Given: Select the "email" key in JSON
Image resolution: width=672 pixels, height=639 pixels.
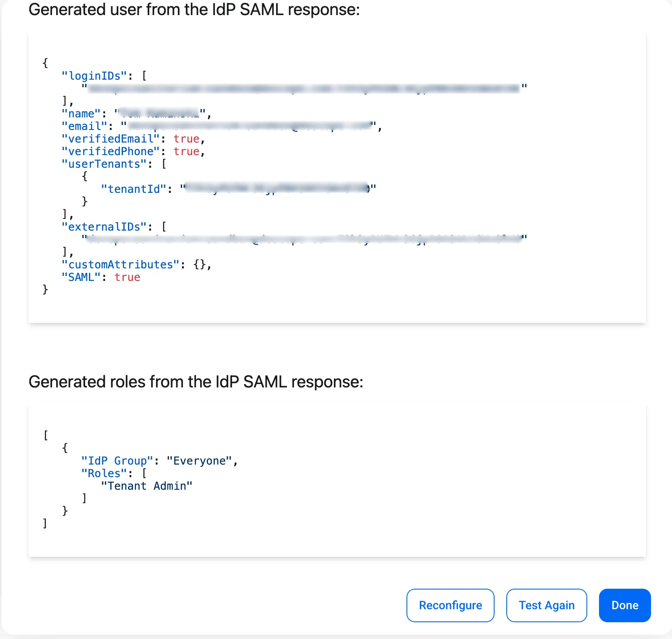Looking at the screenshot, I should 84,126.
